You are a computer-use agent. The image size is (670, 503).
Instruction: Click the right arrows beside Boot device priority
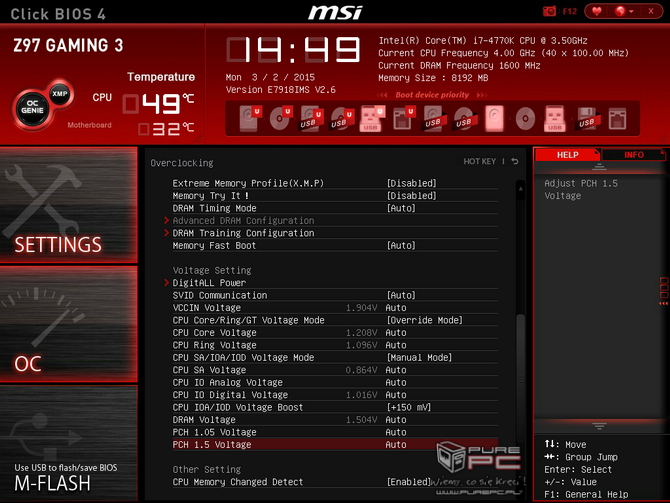point(482,95)
